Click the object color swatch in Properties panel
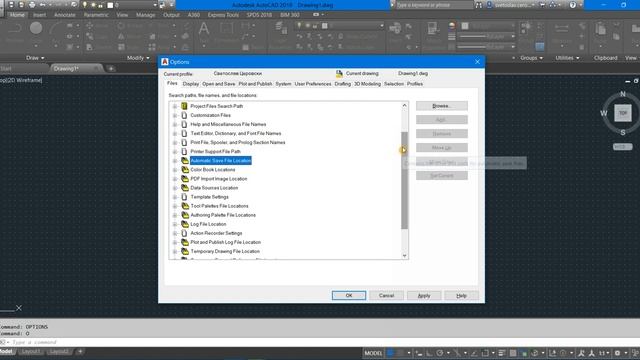Image resolution: width=640 pixels, height=360 pixels. 465,26
